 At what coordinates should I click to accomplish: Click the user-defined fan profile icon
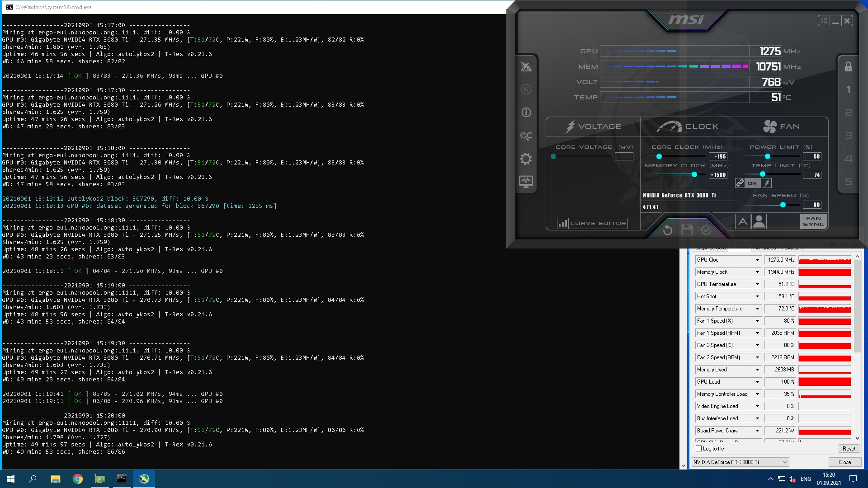click(x=759, y=221)
